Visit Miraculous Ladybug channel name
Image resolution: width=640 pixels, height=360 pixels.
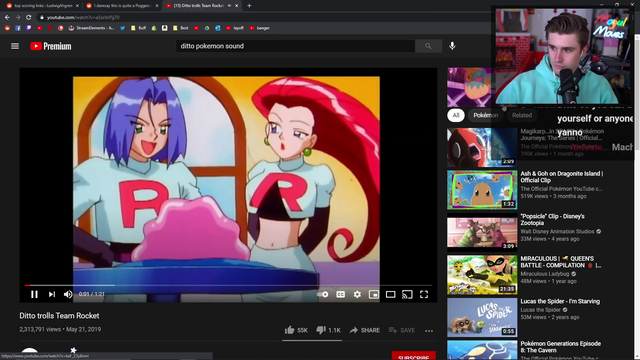(544, 274)
